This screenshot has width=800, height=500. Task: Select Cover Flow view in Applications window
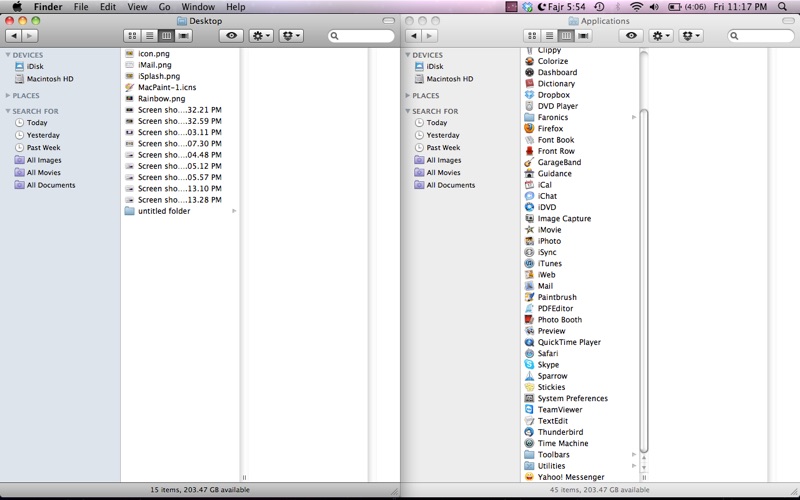click(584, 36)
